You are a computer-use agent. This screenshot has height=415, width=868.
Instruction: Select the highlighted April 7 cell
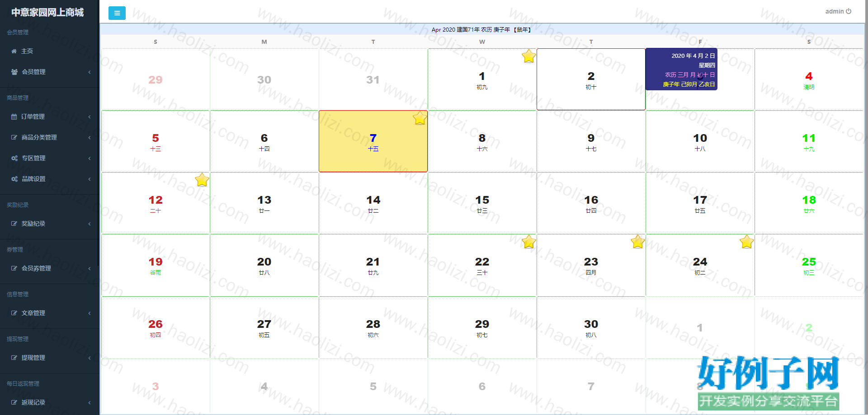click(373, 141)
